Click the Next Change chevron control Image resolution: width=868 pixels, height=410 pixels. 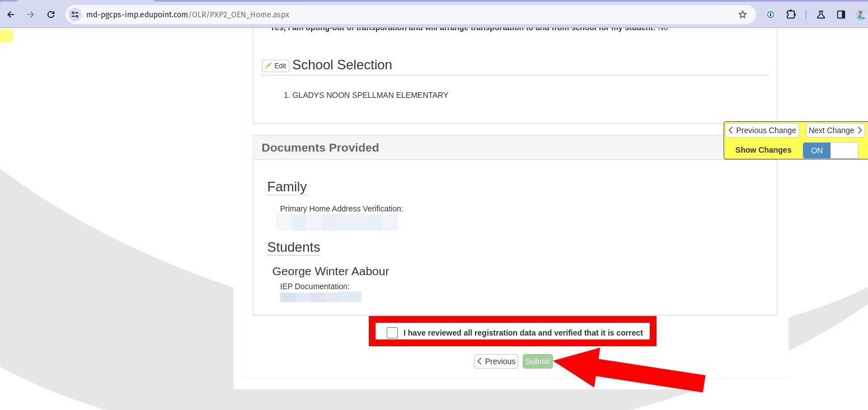(835, 130)
